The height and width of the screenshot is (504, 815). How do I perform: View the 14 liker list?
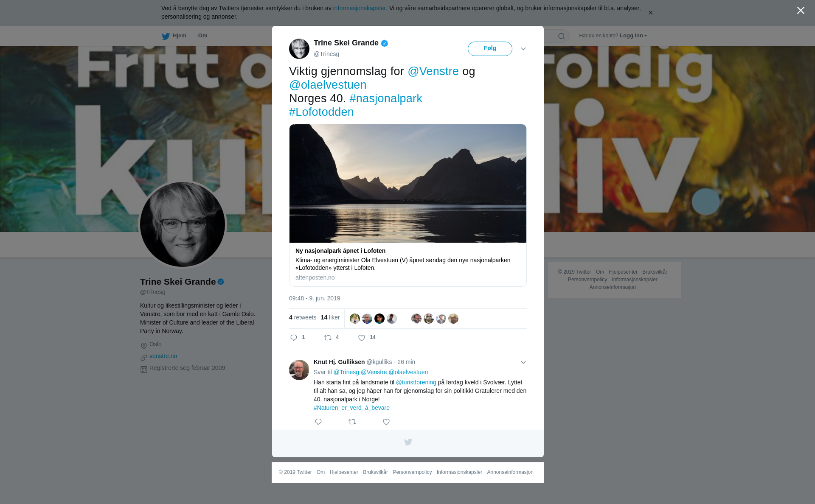[x=330, y=317]
